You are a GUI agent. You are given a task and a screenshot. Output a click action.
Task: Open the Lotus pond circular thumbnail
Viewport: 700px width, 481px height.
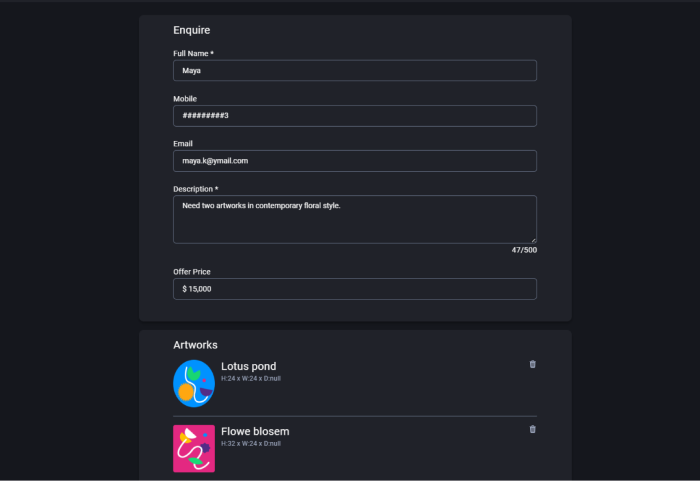tap(194, 384)
